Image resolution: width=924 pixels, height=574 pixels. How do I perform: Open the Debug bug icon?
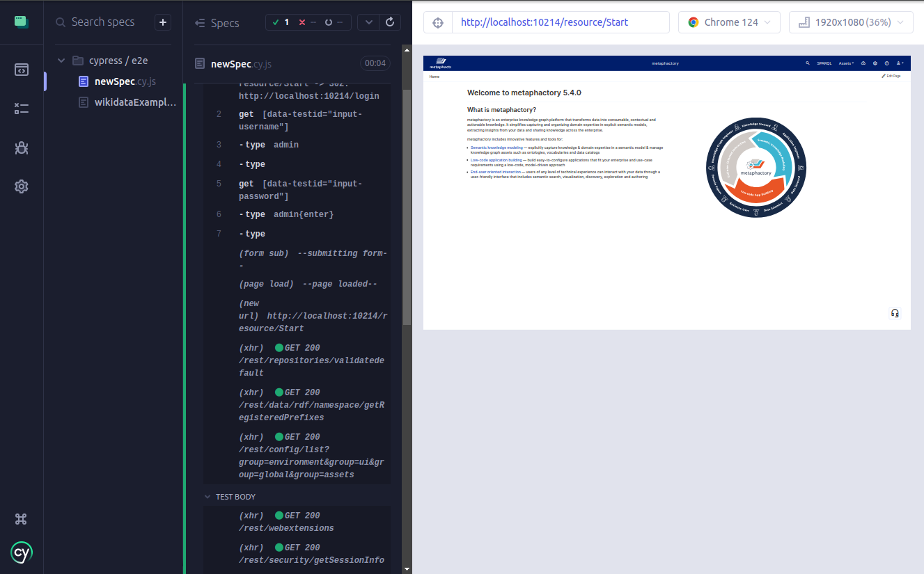pyautogui.click(x=22, y=148)
